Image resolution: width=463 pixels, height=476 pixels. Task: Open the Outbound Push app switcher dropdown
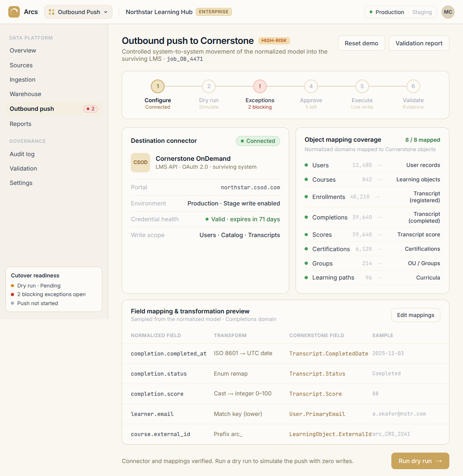78,12
